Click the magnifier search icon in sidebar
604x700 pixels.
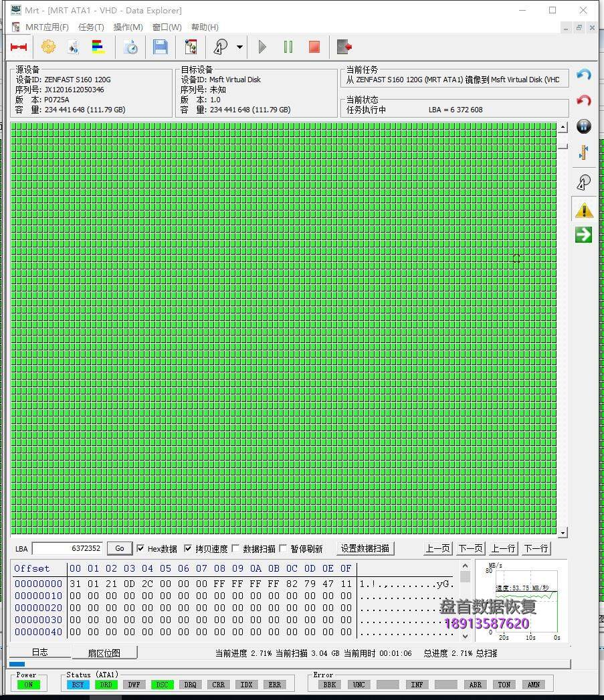pyautogui.click(x=583, y=182)
